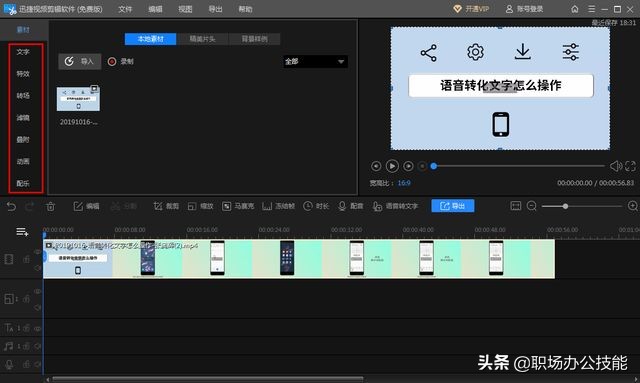Adjust the timeline zoom slider handle

(x=565, y=206)
